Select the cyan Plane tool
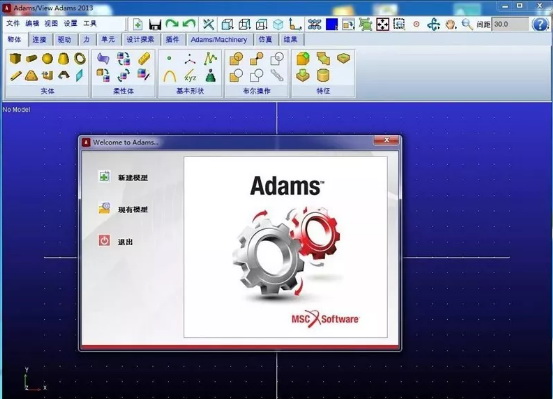This screenshot has width=553, height=399. tap(80, 75)
